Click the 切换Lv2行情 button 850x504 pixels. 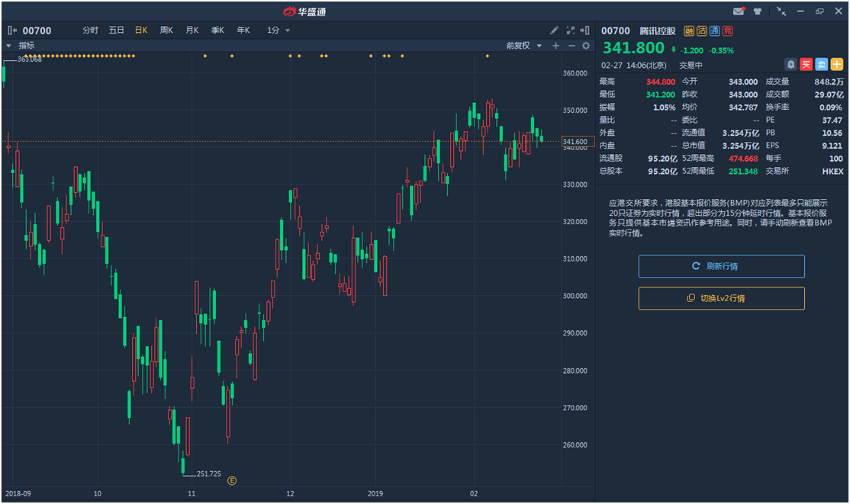[721, 298]
